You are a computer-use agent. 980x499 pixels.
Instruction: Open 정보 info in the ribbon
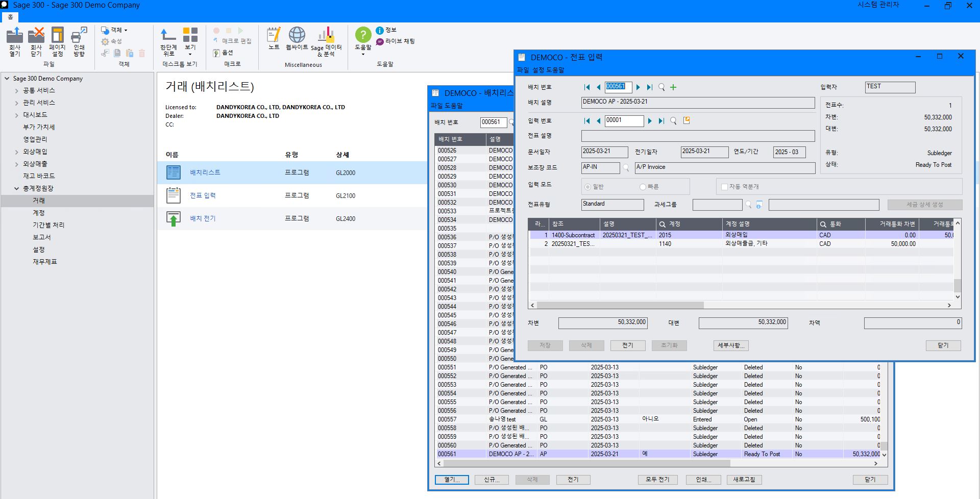pos(386,30)
